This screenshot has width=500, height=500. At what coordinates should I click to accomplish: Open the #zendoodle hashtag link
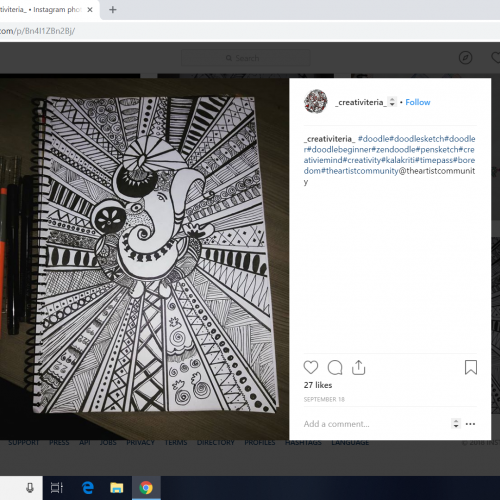[x=394, y=149]
